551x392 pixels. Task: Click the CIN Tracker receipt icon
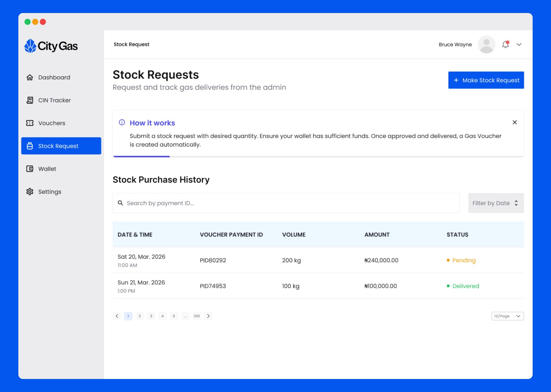coord(30,100)
